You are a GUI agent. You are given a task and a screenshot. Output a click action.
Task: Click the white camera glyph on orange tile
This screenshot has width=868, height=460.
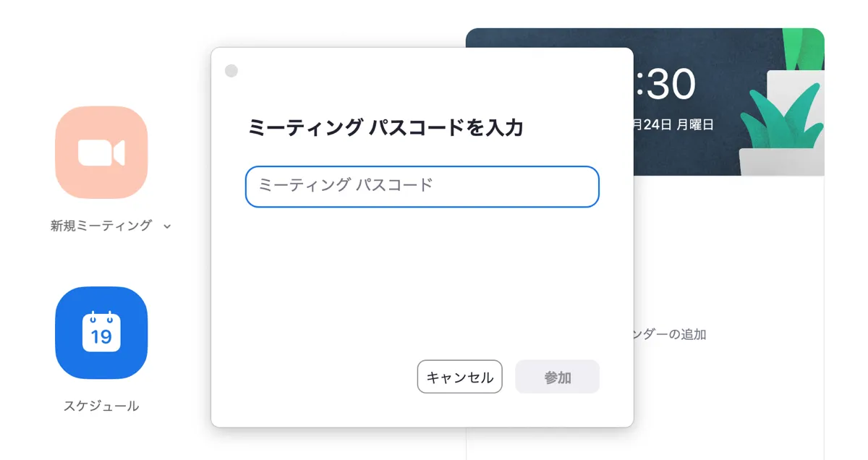pyautogui.click(x=101, y=153)
